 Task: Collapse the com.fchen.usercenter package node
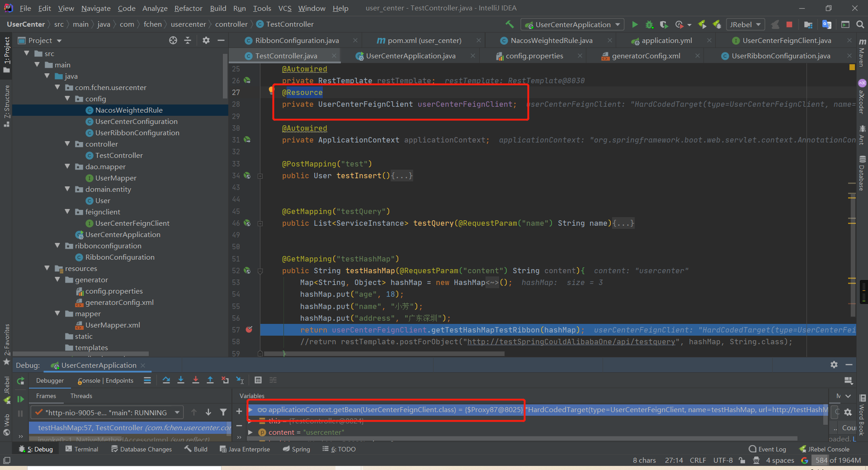tap(57, 87)
